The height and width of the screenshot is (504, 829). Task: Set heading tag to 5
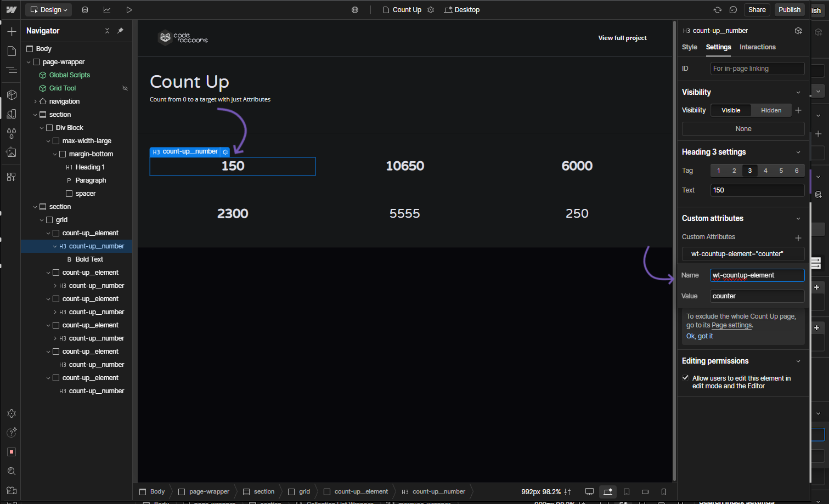pyautogui.click(x=781, y=171)
